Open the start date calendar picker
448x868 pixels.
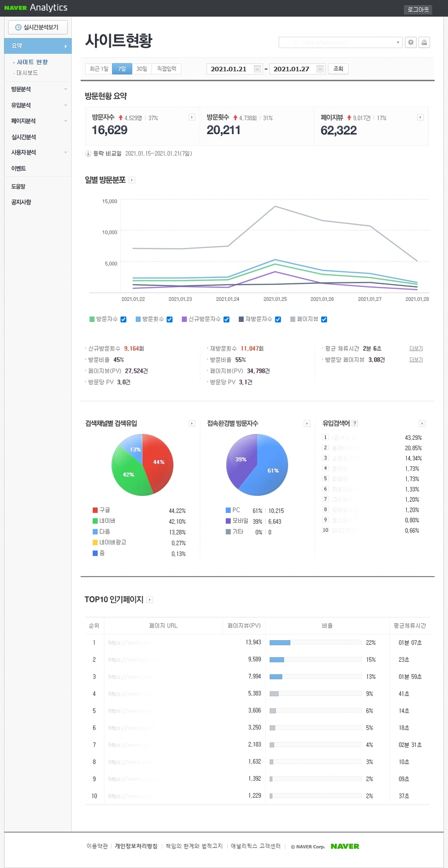257,69
